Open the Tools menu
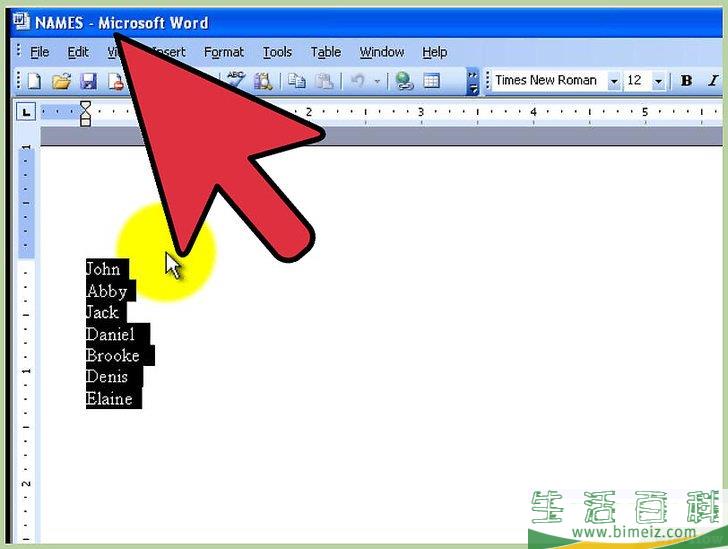The height and width of the screenshot is (549, 728). coord(277,52)
